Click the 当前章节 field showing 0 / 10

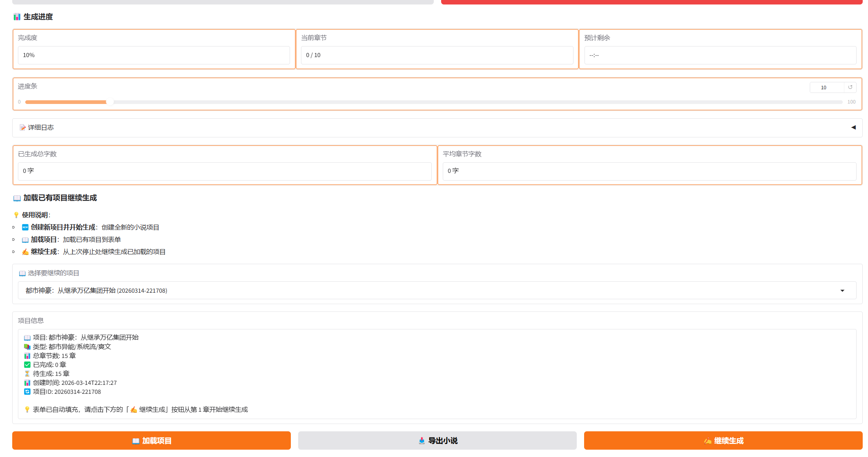[437, 55]
